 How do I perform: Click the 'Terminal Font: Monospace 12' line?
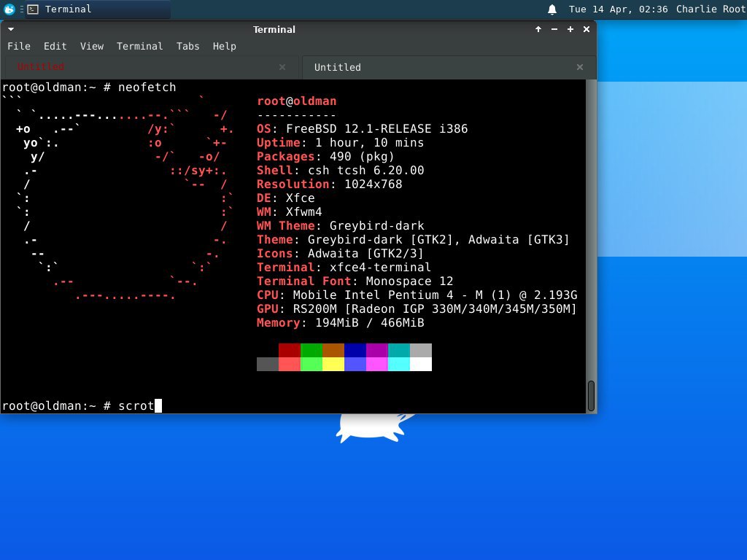click(x=355, y=281)
